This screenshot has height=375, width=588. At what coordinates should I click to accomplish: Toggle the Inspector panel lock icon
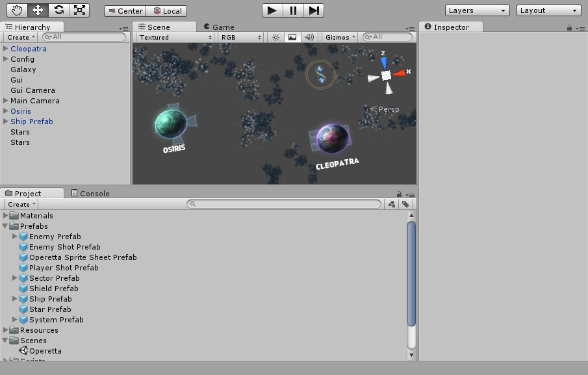click(569, 28)
